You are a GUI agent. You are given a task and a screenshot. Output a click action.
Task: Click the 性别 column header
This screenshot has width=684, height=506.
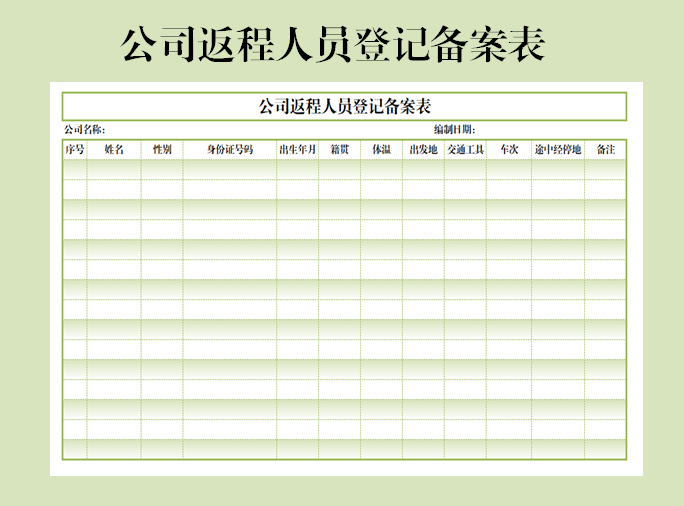pos(162,150)
